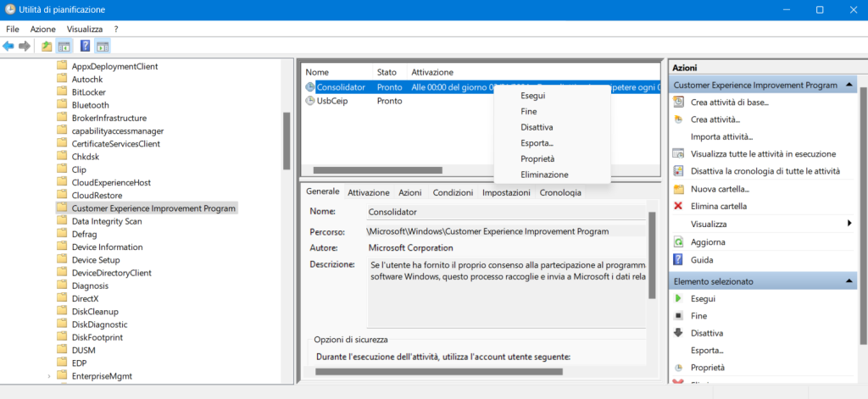
Task: Click the UsbCeip task clock icon
Action: click(x=310, y=101)
